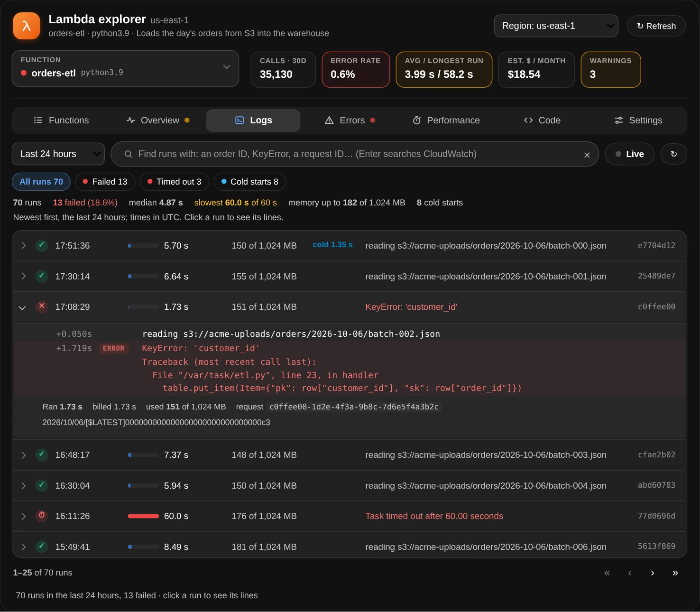Expand the 17:51:36 run row
The height and width of the screenshot is (612, 700).
coord(350,246)
